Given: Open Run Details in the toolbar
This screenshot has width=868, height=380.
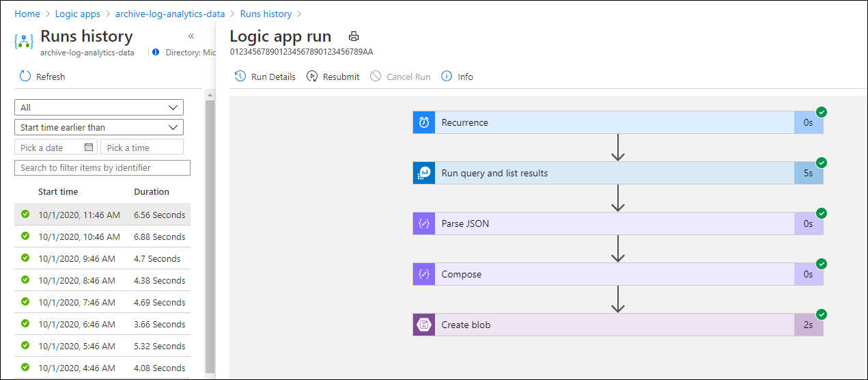Looking at the screenshot, I should 266,77.
